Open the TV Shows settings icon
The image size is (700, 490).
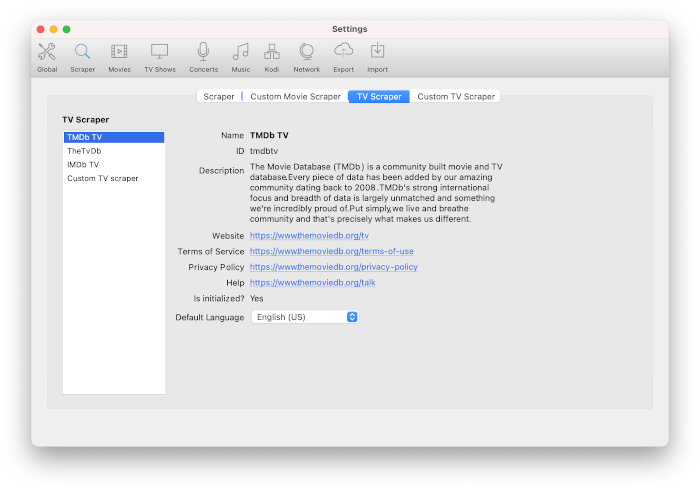point(160,58)
